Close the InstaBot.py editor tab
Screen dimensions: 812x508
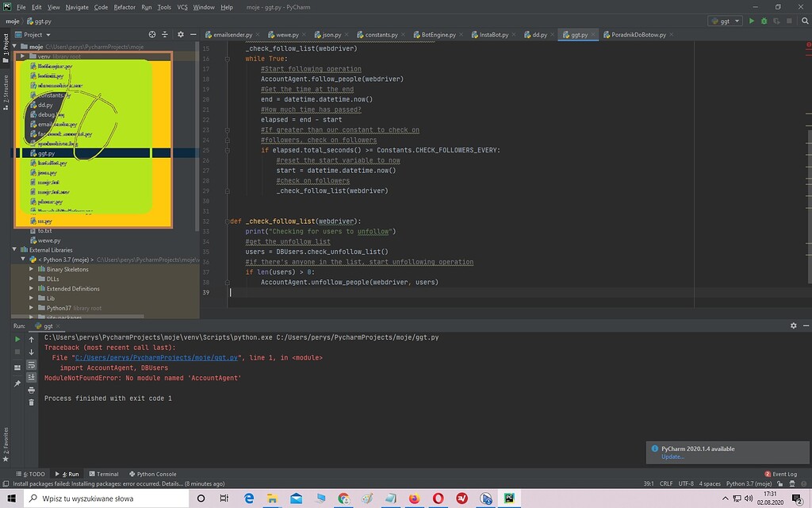[514, 35]
